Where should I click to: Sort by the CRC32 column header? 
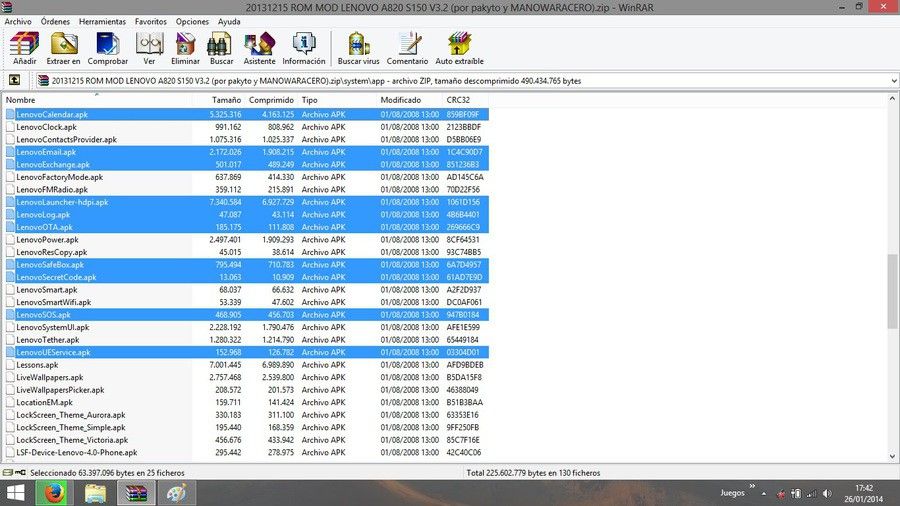click(465, 100)
